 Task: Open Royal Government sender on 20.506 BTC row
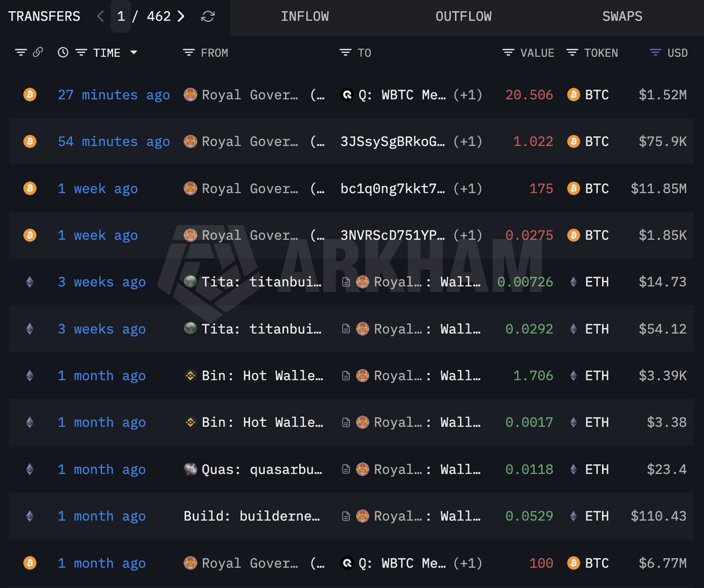click(250, 95)
